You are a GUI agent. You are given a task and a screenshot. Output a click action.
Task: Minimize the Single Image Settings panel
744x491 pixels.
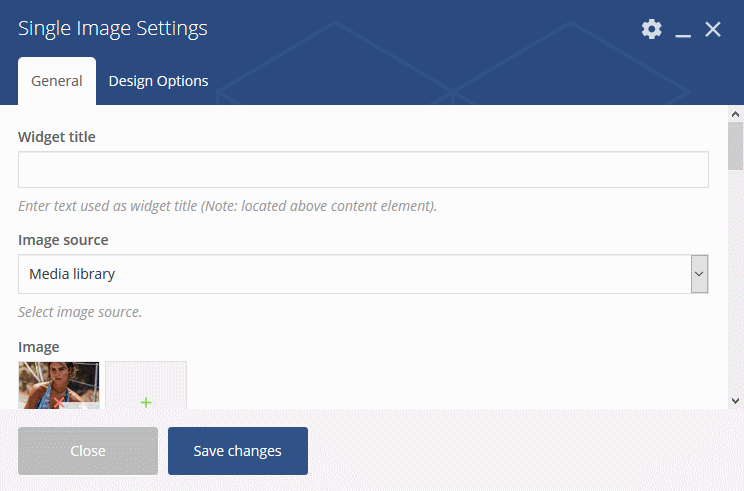pos(683,31)
